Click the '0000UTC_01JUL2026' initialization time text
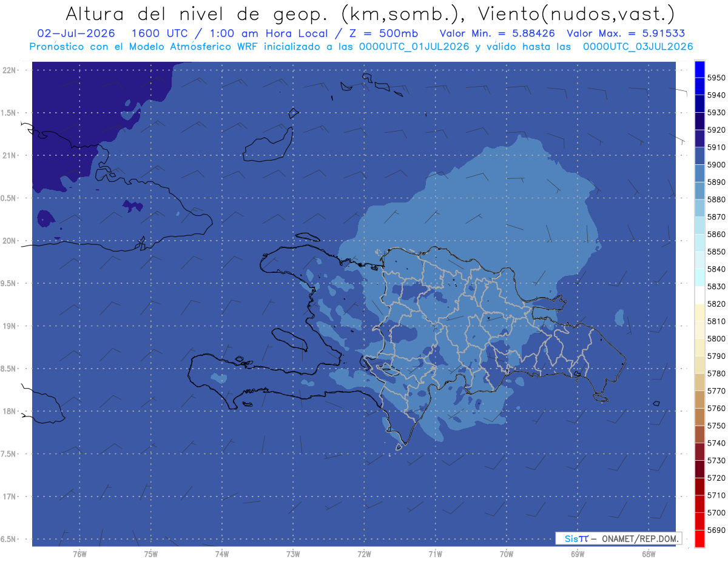This screenshot has width=728, height=562. (x=414, y=46)
